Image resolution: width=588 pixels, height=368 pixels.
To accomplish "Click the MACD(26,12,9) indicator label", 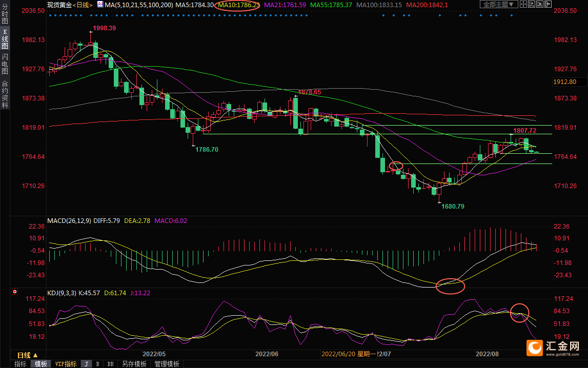I will [69, 221].
